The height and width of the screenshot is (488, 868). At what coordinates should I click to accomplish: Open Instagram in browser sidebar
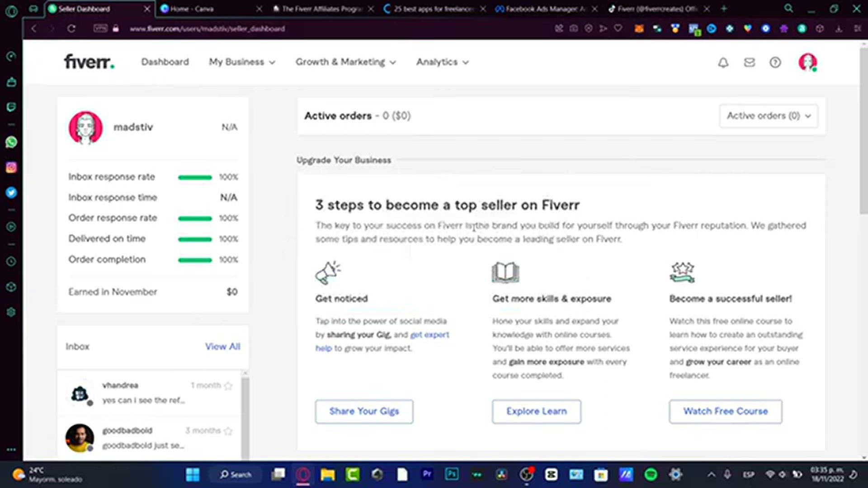point(11,168)
